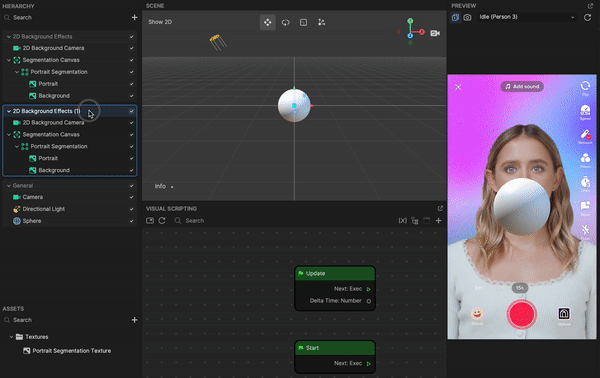Screen dimensions: 600x378
Task: Pop out the Preview panel
Action: [590, 6]
